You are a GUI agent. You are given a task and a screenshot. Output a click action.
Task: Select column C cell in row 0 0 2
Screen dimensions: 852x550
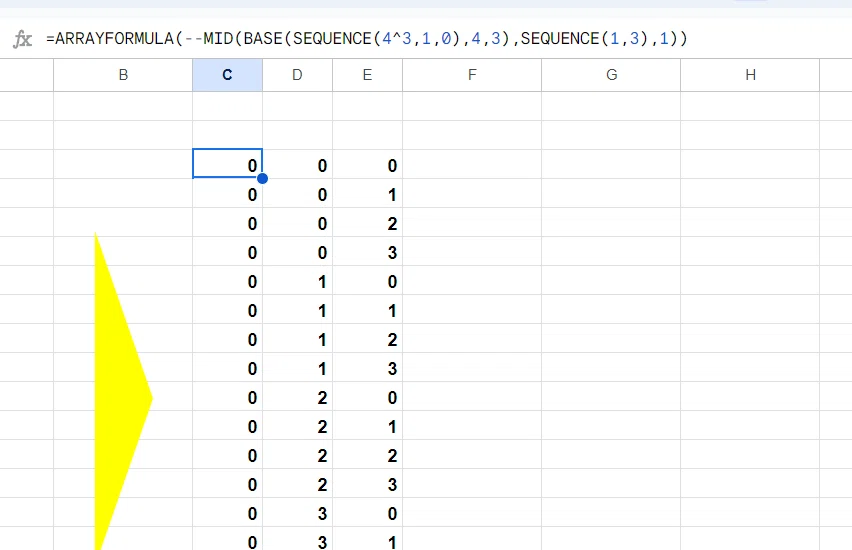(x=228, y=222)
